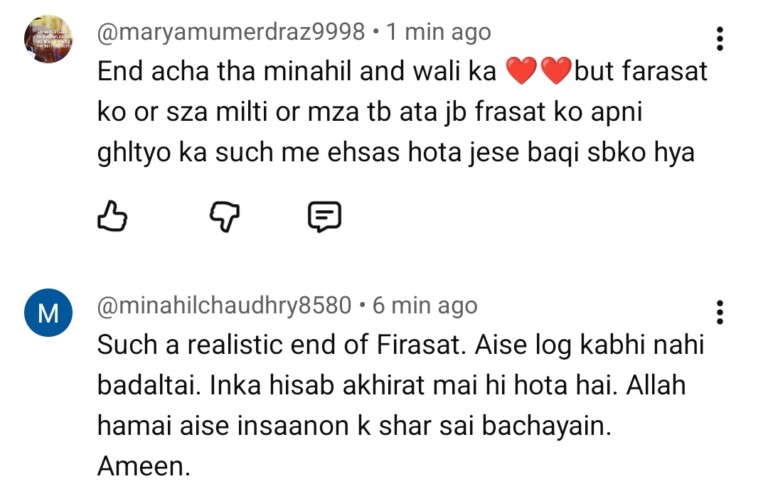Image resolution: width=768 pixels, height=501 pixels.
Task: Visit the @minahilchaudhry8580 channel link
Action: (223, 305)
